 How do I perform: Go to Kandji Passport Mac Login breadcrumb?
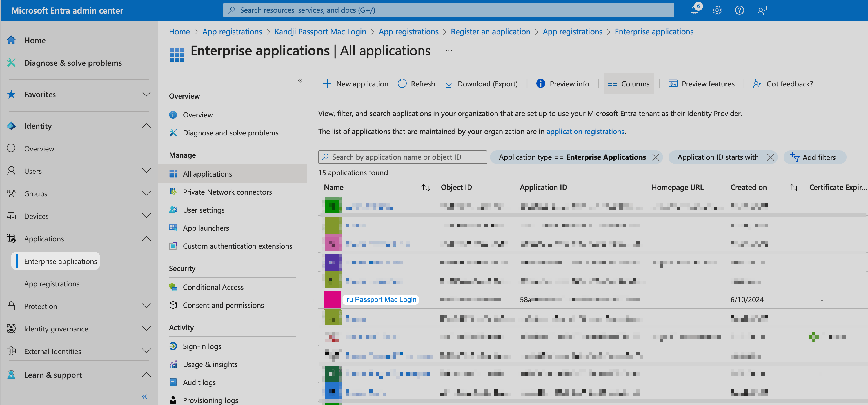point(320,32)
